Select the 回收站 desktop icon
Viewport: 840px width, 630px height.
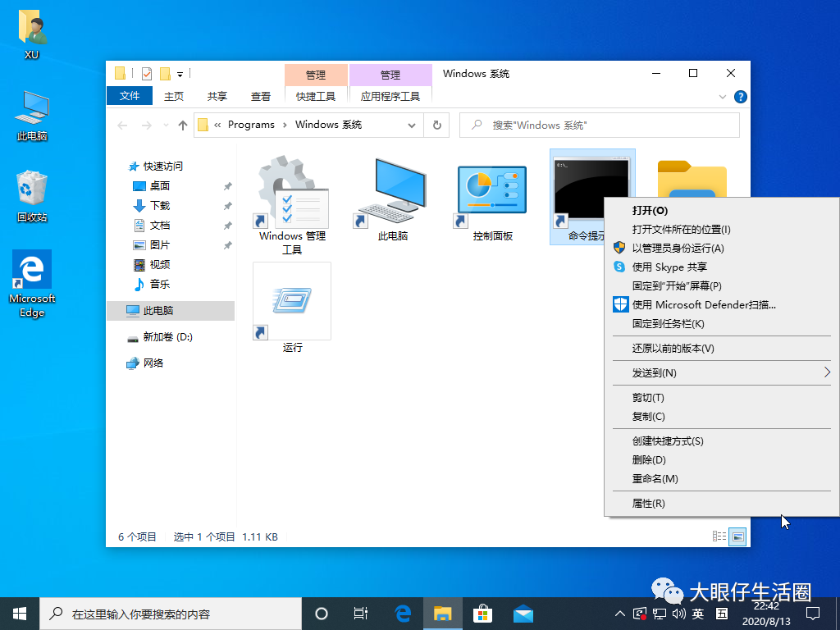(32, 196)
